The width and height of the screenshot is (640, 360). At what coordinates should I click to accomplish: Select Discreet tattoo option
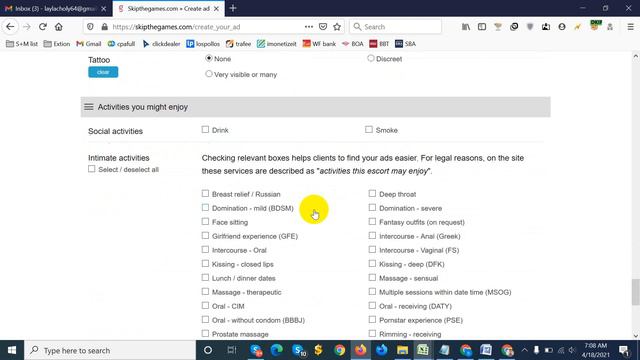(371, 58)
